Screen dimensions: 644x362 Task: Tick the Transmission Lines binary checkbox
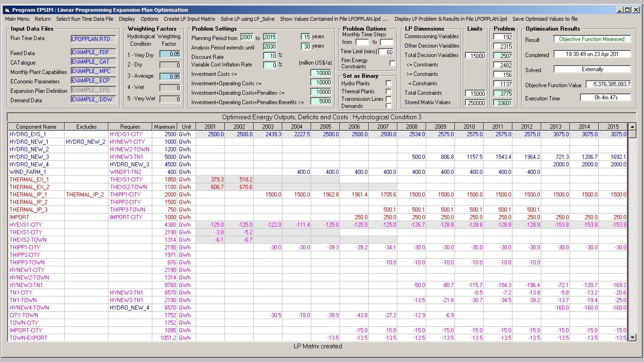point(388,99)
